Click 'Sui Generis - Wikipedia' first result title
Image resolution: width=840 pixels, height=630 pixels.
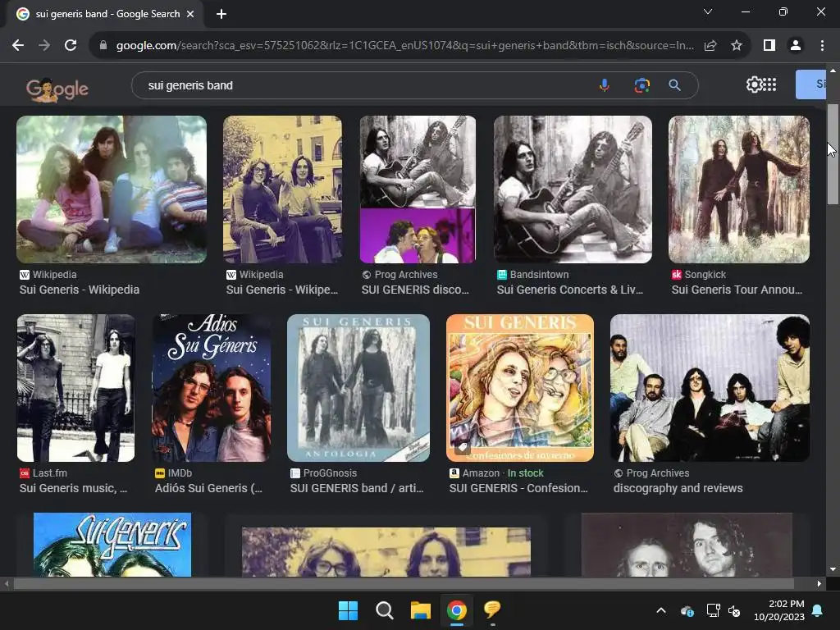[x=80, y=290]
